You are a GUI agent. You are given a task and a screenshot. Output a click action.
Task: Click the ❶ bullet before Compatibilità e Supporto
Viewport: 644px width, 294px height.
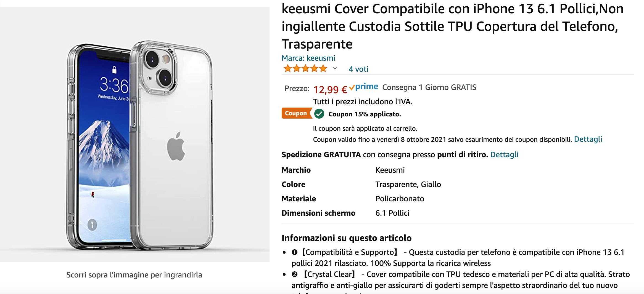click(295, 252)
